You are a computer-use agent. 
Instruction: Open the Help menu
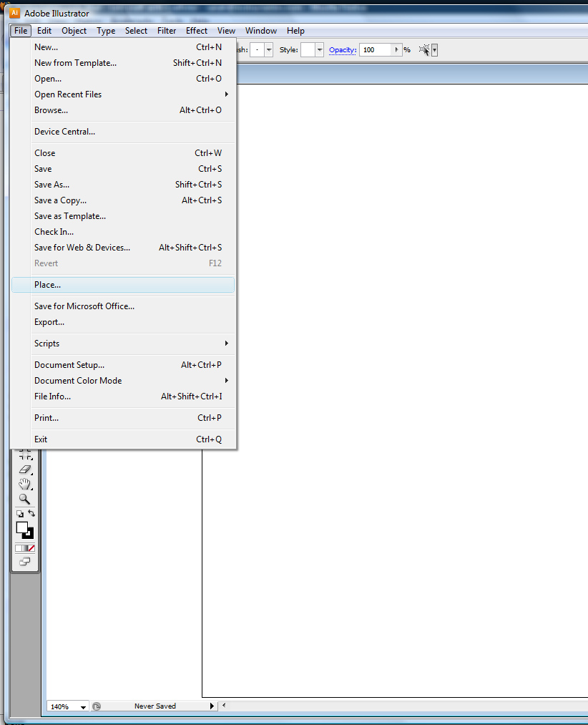pos(295,31)
